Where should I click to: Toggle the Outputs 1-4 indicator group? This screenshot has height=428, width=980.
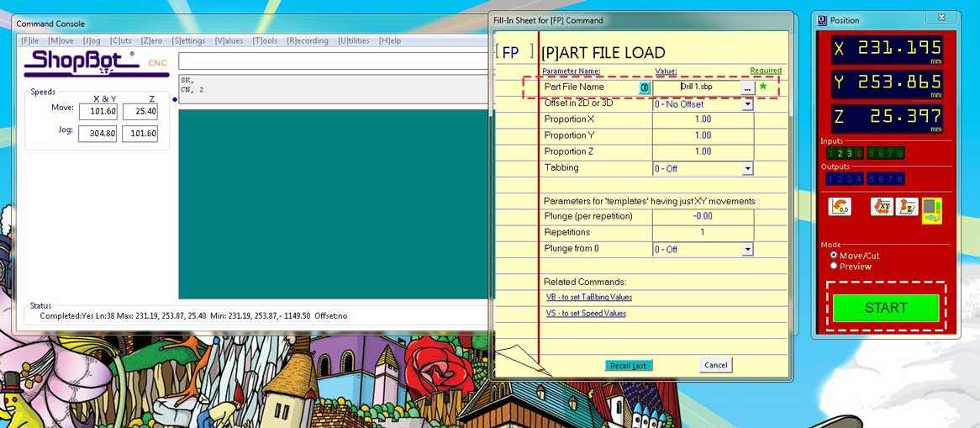844,179
